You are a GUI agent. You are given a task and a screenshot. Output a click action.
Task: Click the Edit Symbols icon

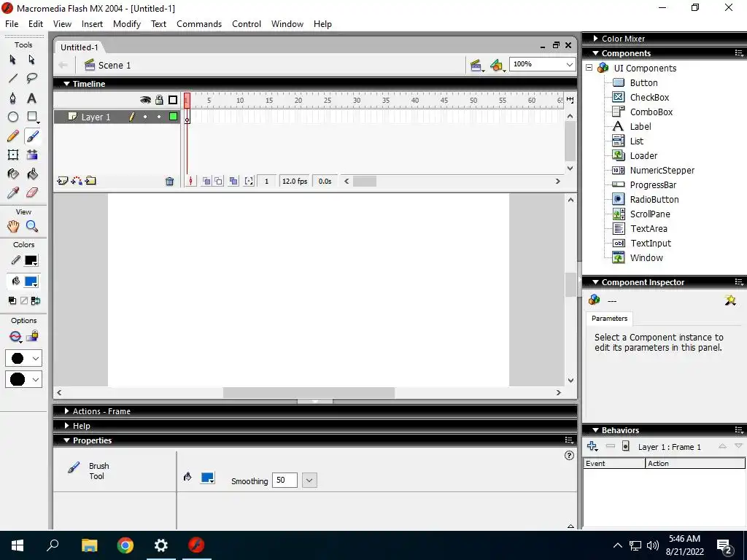pos(497,65)
